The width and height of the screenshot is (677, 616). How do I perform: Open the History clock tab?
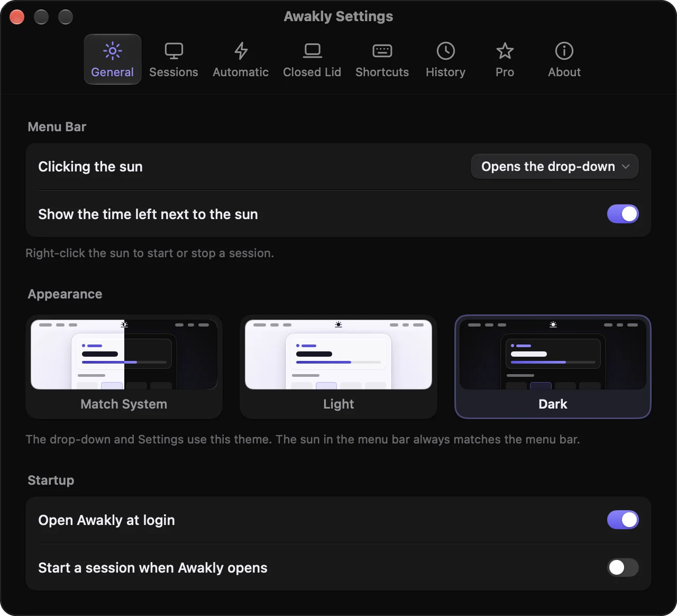446,59
